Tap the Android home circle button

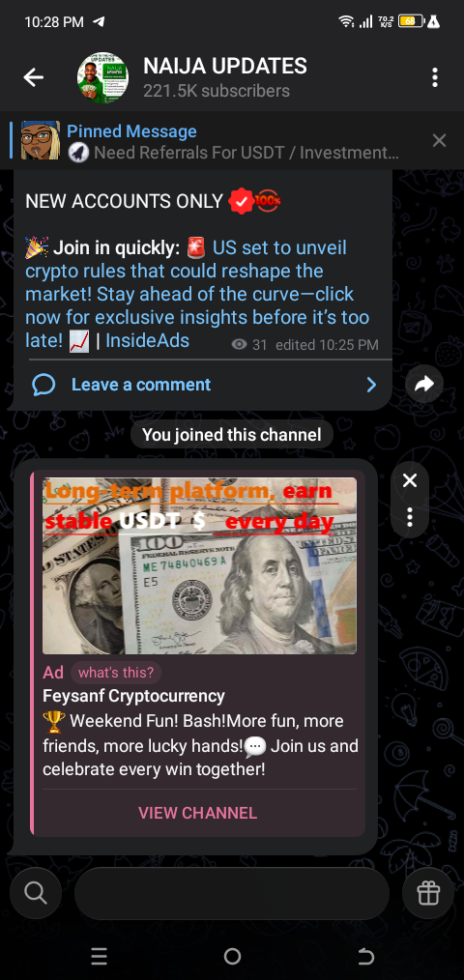pos(232,956)
